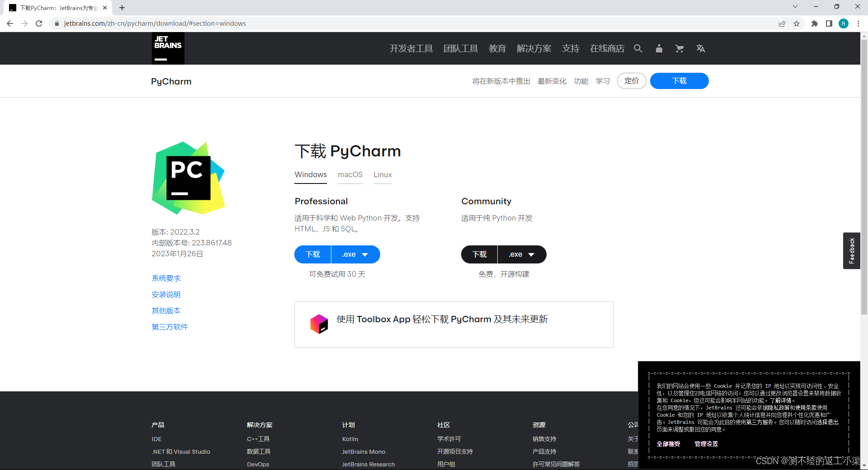Open footer IDE link
This screenshot has height=470, width=868.
tap(157, 439)
